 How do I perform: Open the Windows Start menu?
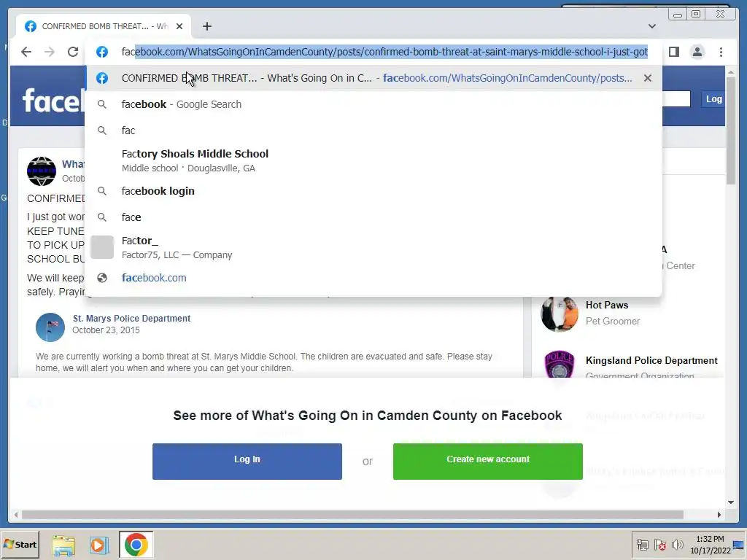point(20,544)
